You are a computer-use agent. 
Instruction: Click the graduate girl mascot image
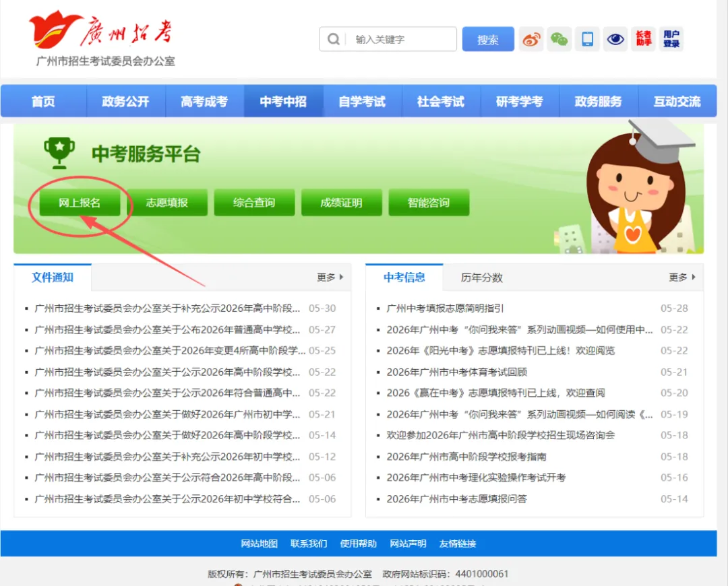[641, 186]
